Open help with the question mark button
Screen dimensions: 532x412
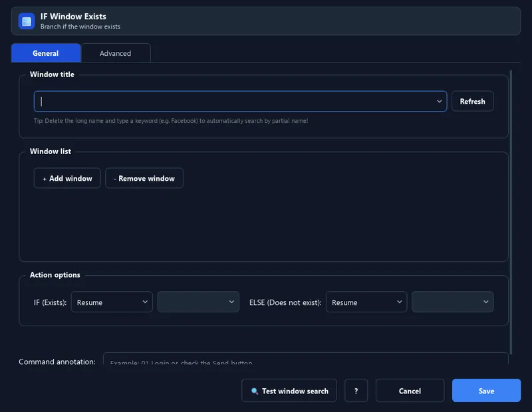click(x=356, y=391)
